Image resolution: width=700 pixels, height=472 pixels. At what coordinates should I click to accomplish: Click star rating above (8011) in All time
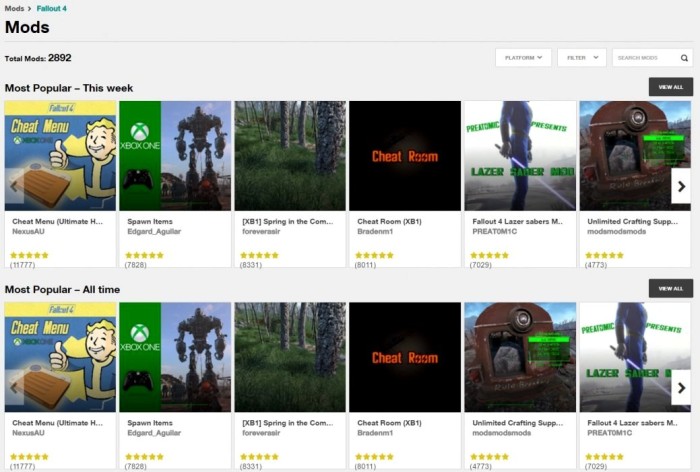374,457
